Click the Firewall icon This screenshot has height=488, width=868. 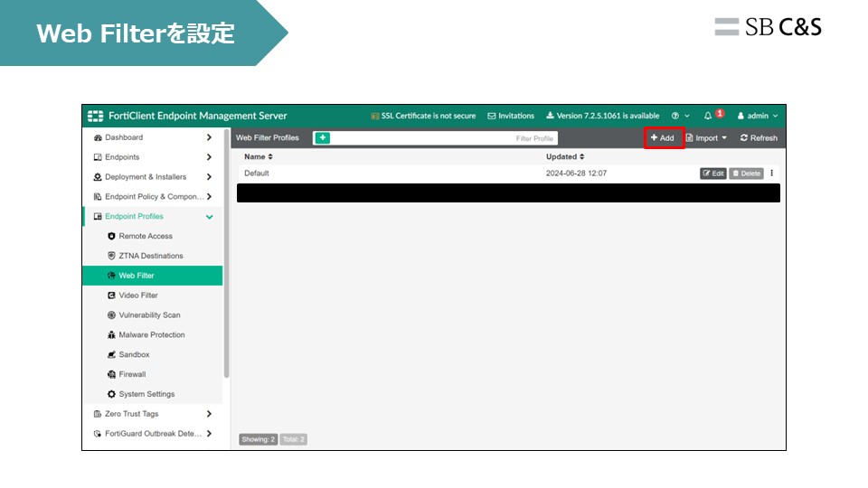(111, 374)
